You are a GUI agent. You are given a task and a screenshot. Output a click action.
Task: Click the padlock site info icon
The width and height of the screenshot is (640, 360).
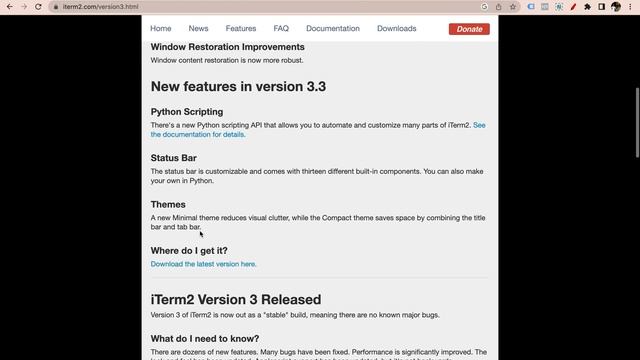56,7
